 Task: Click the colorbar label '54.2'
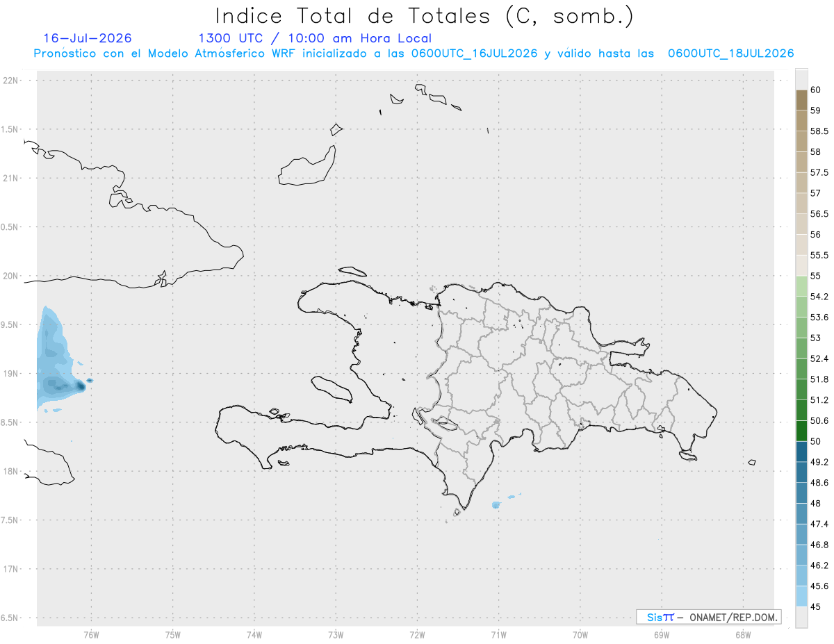[x=819, y=297]
